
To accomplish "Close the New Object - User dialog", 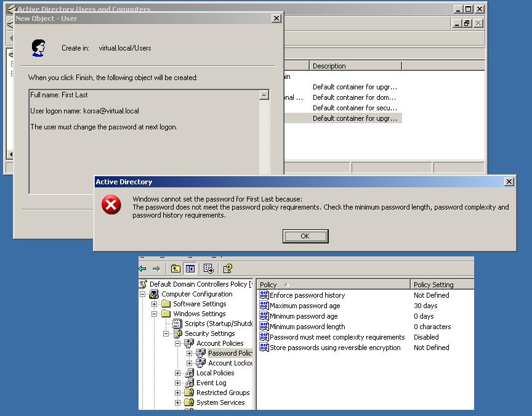I will click(x=276, y=18).
